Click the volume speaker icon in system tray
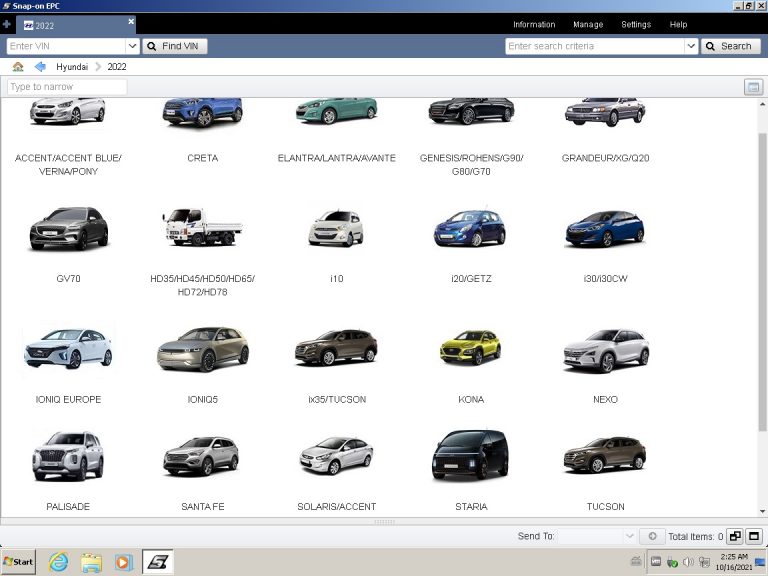This screenshot has height=576, width=768. 688,562
